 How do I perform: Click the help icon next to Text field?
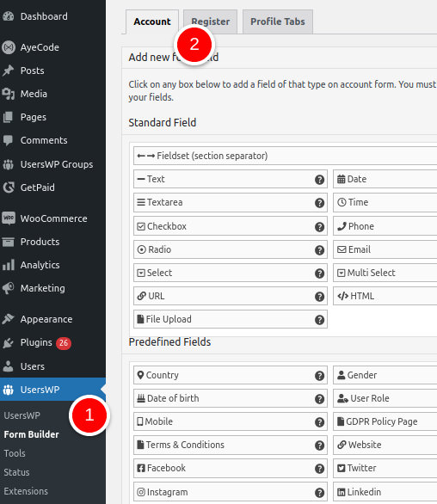point(319,180)
